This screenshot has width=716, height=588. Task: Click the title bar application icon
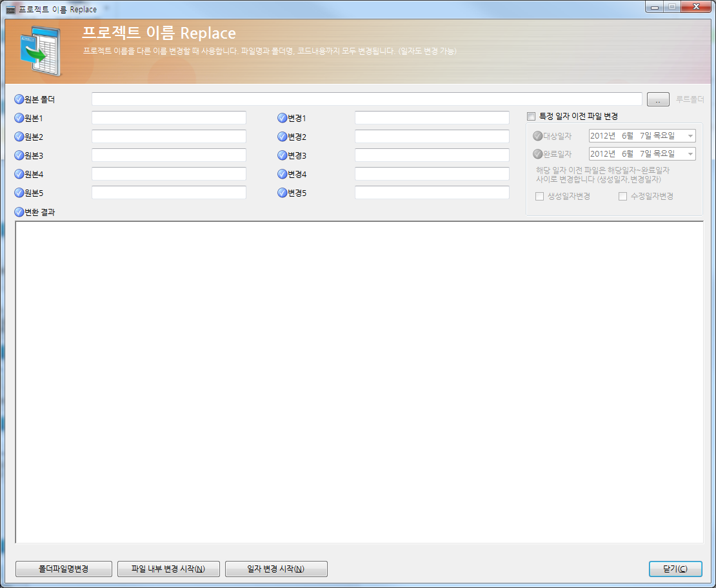click(x=10, y=9)
